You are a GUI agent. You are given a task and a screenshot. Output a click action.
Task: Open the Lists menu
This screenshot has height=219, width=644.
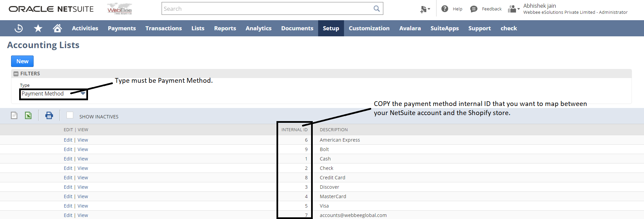[x=198, y=28]
